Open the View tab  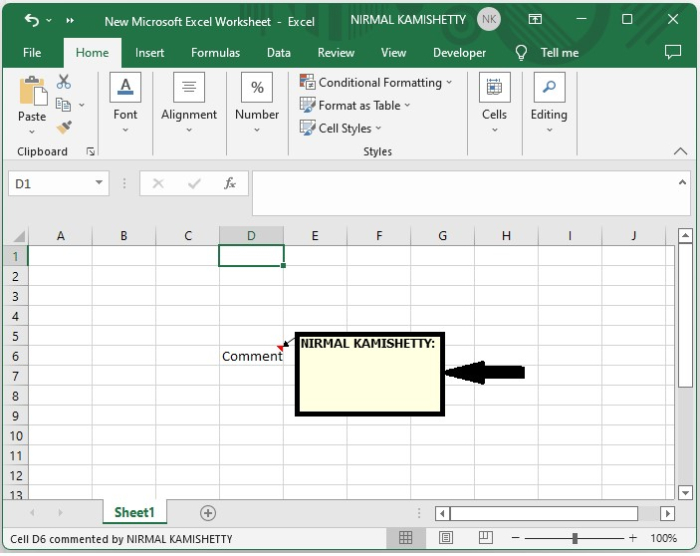pyautogui.click(x=393, y=53)
